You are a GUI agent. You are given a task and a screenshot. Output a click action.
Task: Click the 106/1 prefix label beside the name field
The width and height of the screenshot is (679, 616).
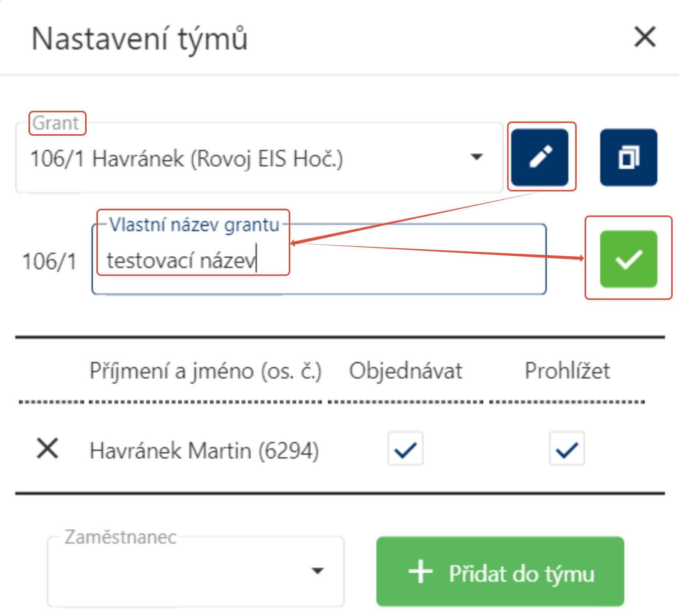49,261
